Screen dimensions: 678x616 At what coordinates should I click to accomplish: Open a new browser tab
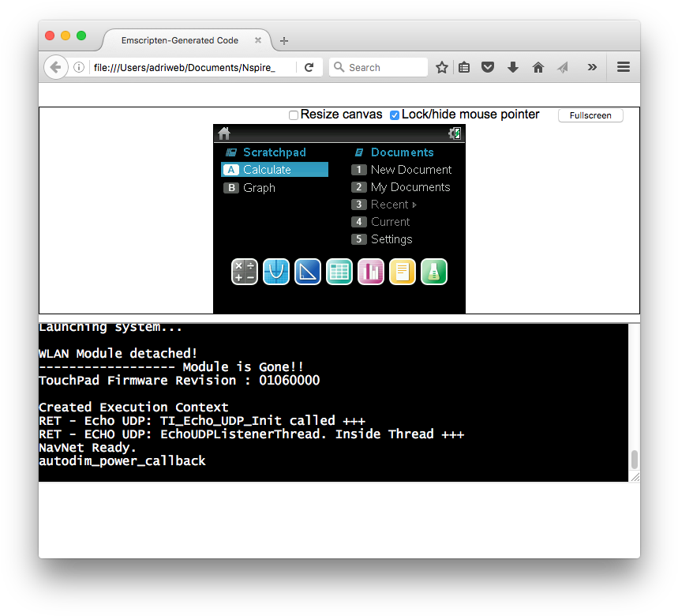(x=284, y=40)
